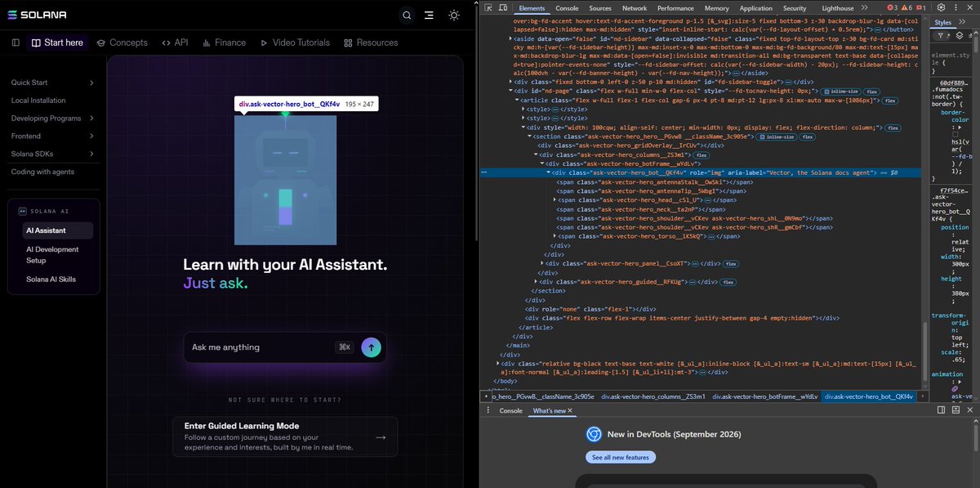Submit the question with the arrow button
This screenshot has width=980, height=488.
(371, 347)
